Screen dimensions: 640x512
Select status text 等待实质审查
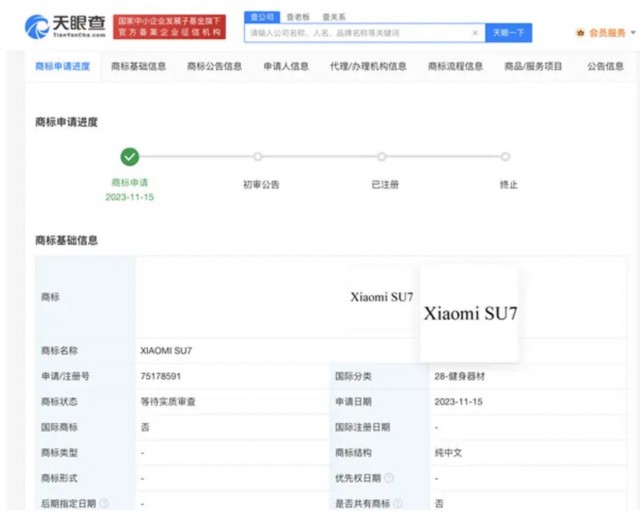168,402
